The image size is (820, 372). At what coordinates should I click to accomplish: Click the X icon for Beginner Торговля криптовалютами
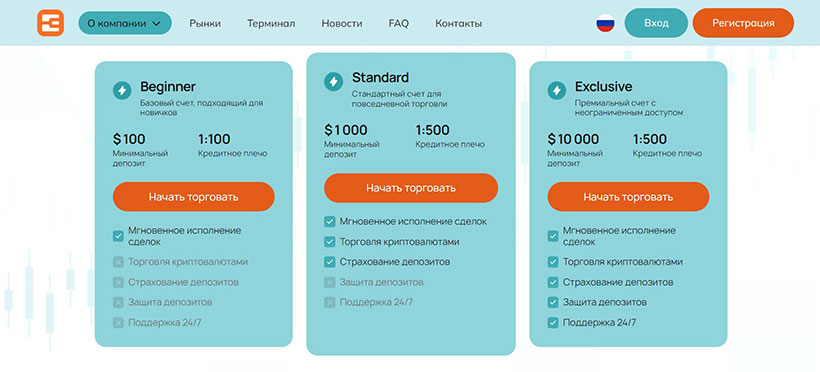coord(118,262)
